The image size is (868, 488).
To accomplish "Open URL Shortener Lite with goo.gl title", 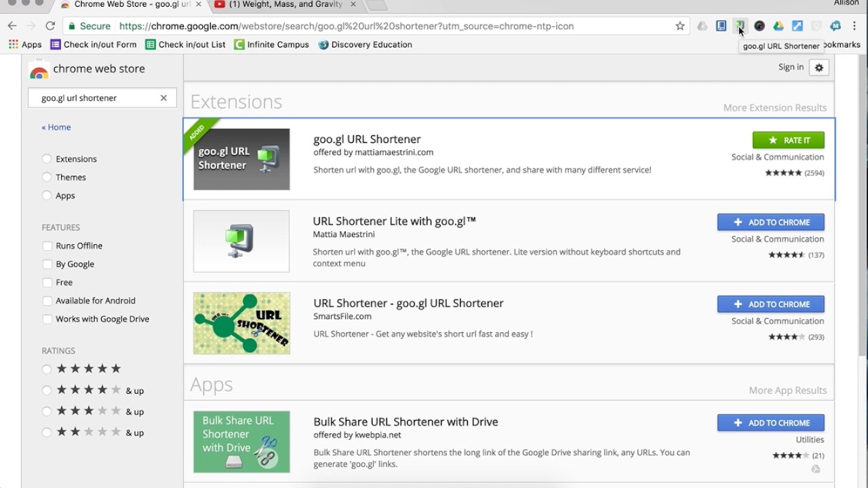I will (x=395, y=221).
